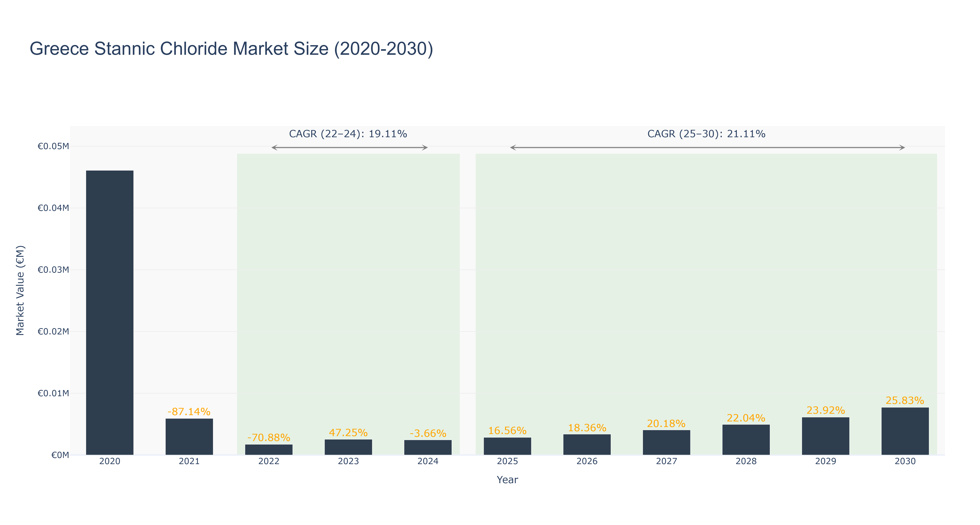Select the 2023 bar

pos(348,447)
